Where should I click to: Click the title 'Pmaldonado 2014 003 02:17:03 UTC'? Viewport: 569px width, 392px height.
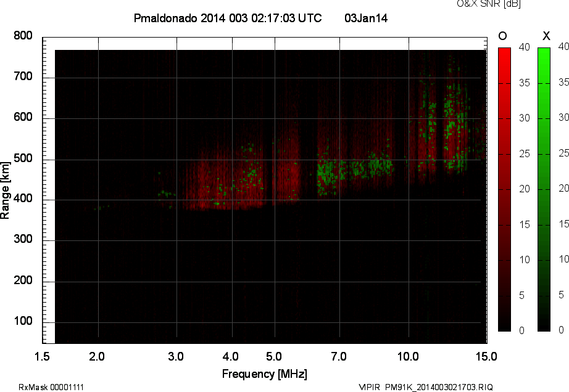coord(228,18)
